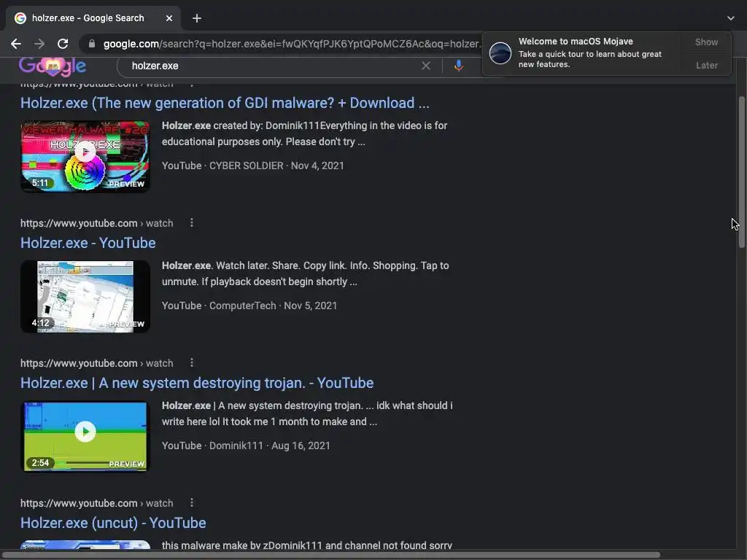Viewport: 747px width, 560px height.
Task: Start voice search with the microphone icon
Action: tap(459, 66)
